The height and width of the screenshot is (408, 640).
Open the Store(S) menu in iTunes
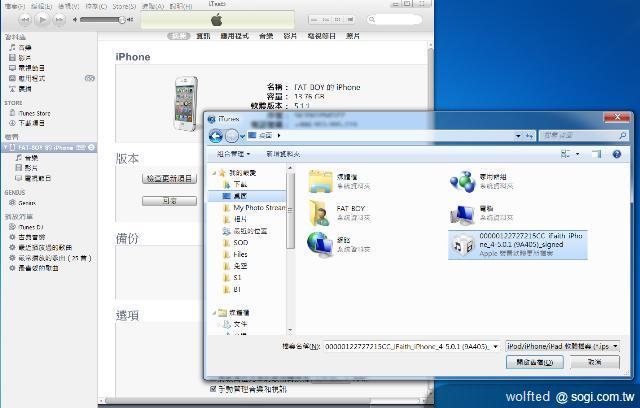click(124, 6)
